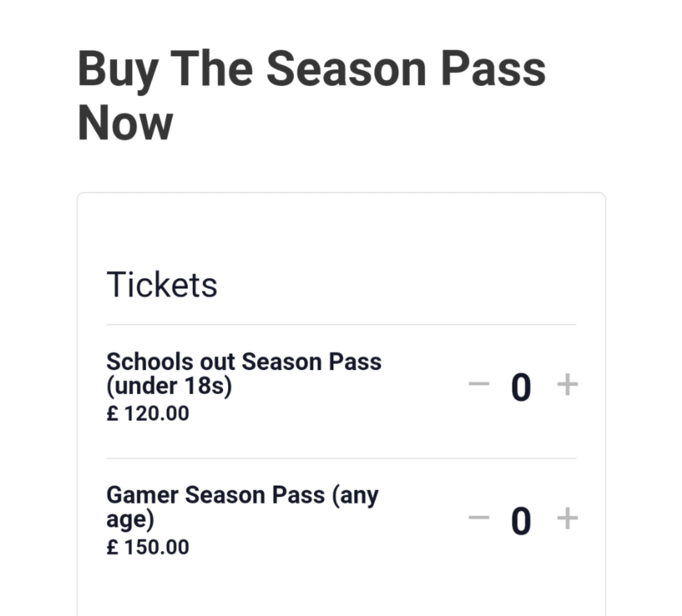Screen dimensions: 682x616
Task: Click the £ 150.00 price label
Action: [148, 547]
